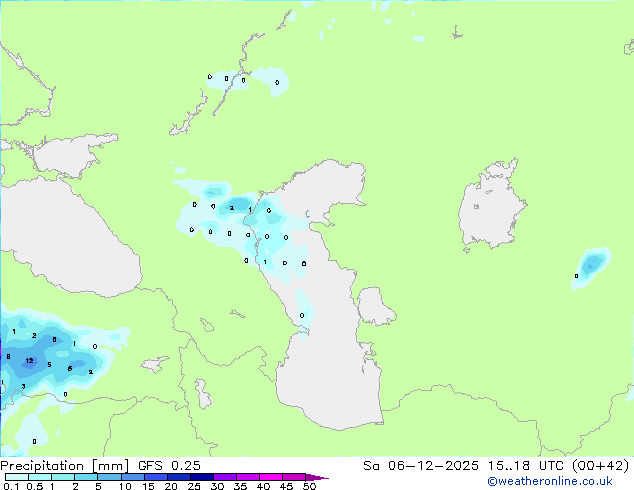
Task: Click the legend label "0.1"
Action: click(x=11, y=486)
